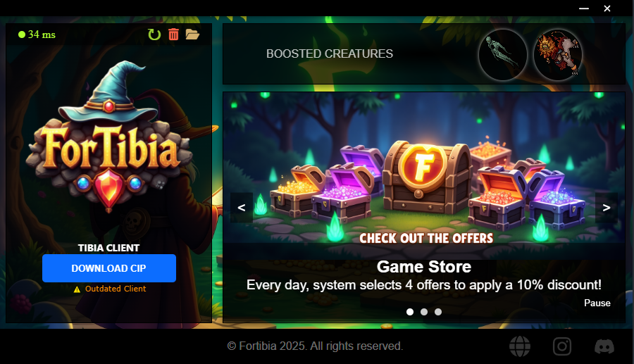Open the website globe icon
Viewport: 634px width, 364px height.
click(520, 346)
